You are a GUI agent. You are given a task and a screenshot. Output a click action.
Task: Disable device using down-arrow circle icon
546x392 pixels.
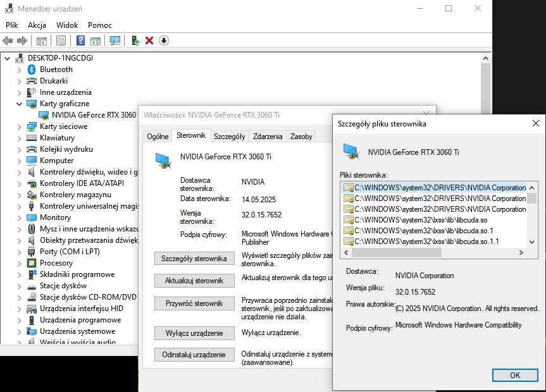coord(164,40)
